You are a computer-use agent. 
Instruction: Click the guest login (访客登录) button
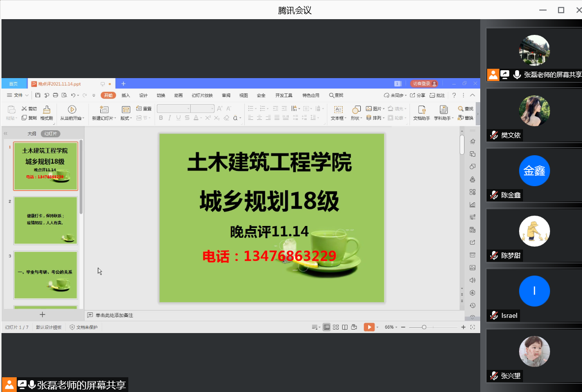pos(424,84)
